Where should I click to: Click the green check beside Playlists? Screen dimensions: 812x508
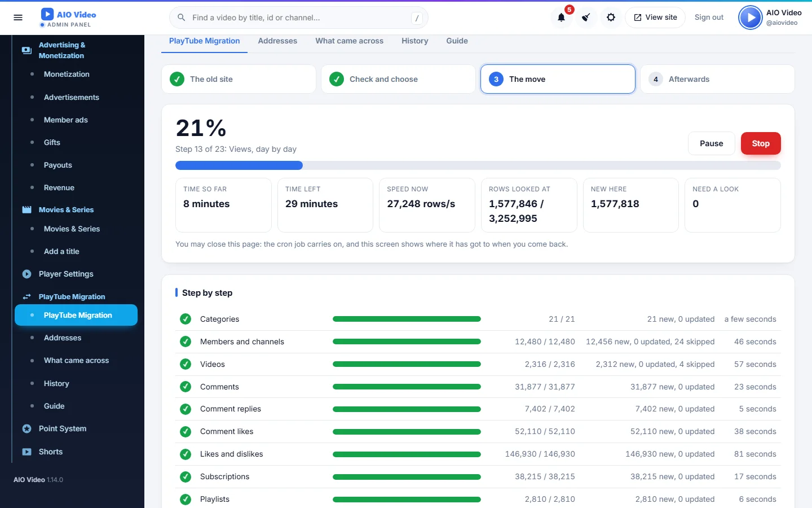click(186, 499)
